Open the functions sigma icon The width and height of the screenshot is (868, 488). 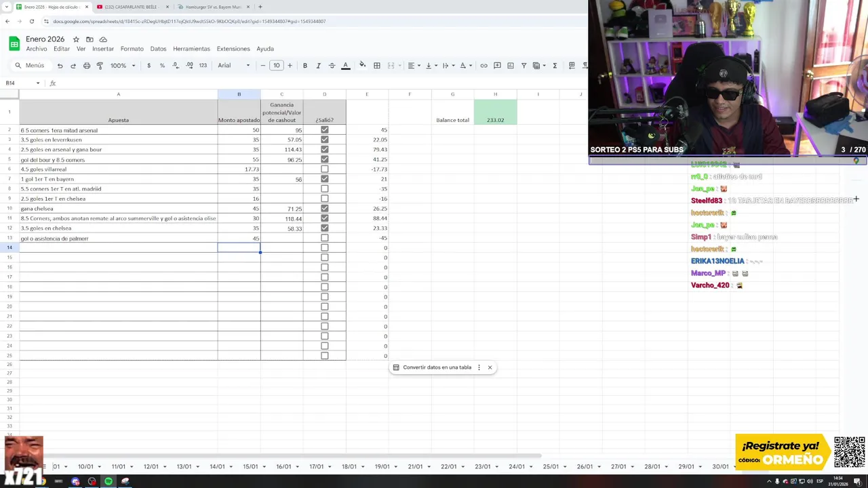555,66
